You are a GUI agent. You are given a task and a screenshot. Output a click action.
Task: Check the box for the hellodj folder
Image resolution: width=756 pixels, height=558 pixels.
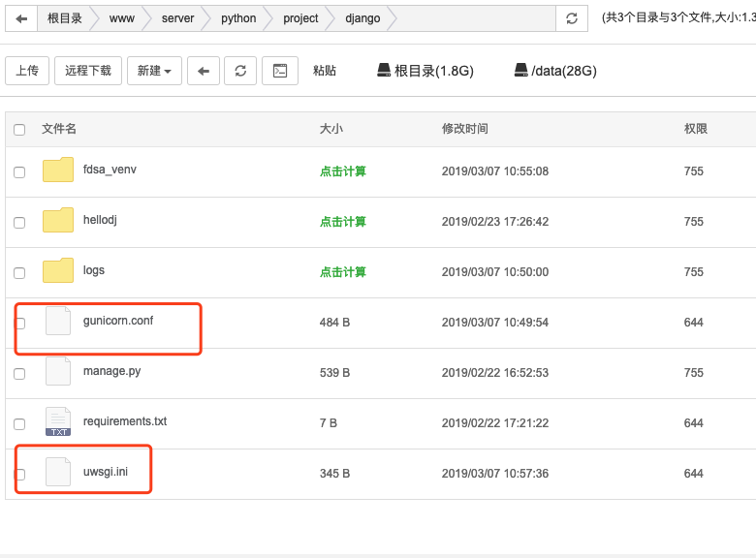[x=19, y=223]
